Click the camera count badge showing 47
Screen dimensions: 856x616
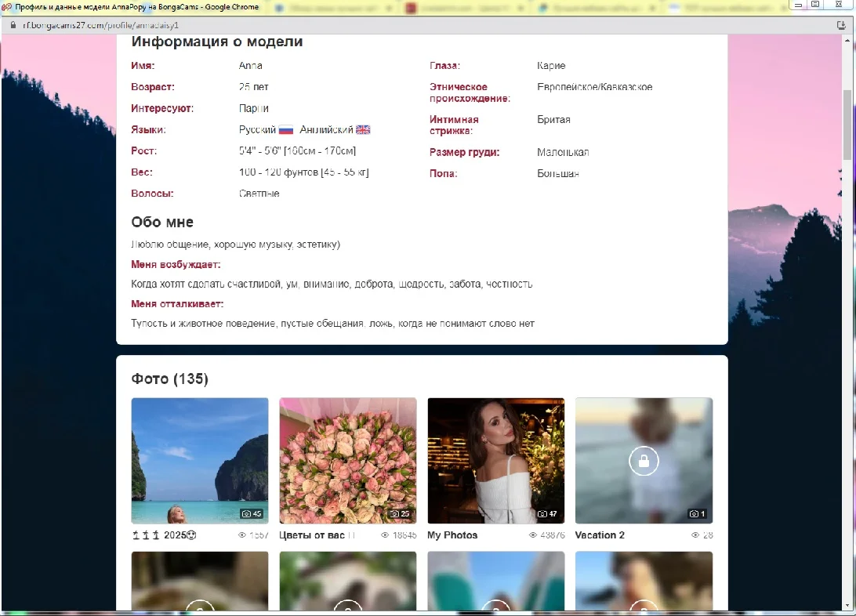(x=548, y=513)
